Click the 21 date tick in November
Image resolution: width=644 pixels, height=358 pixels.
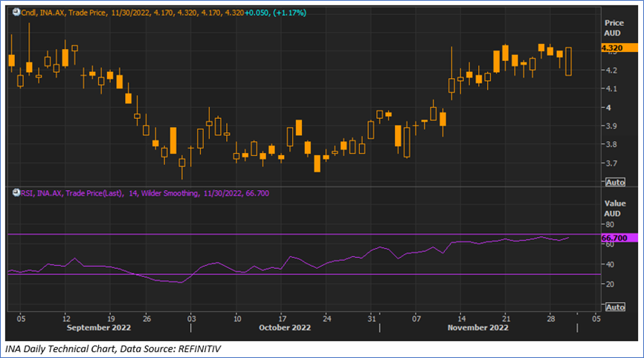point(506,319)
